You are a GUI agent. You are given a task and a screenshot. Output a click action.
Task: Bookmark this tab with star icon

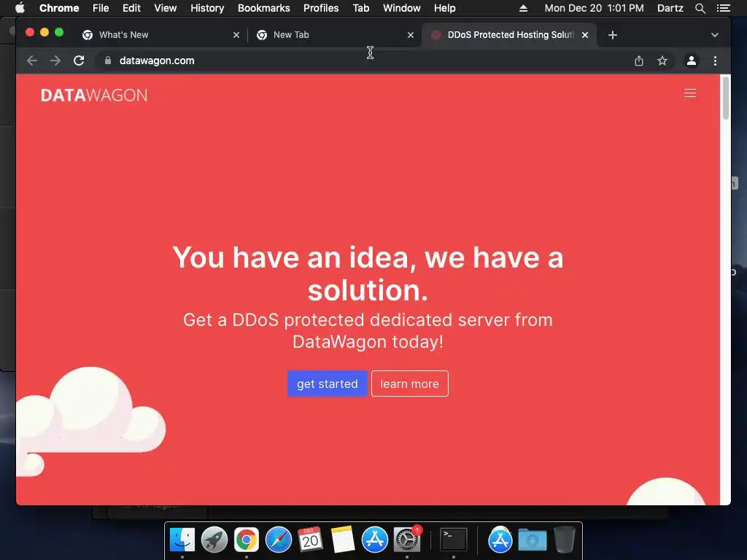[x=662, y=61]
